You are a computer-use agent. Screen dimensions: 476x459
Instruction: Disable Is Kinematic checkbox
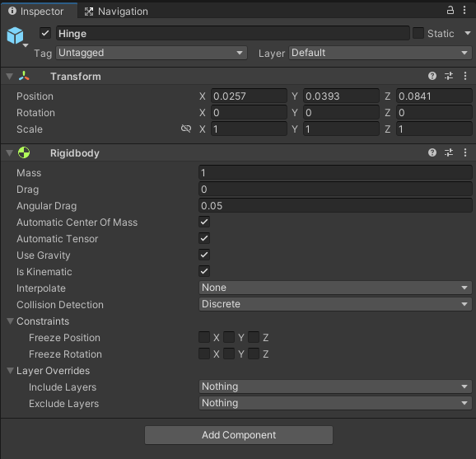[x=204, y=271]
